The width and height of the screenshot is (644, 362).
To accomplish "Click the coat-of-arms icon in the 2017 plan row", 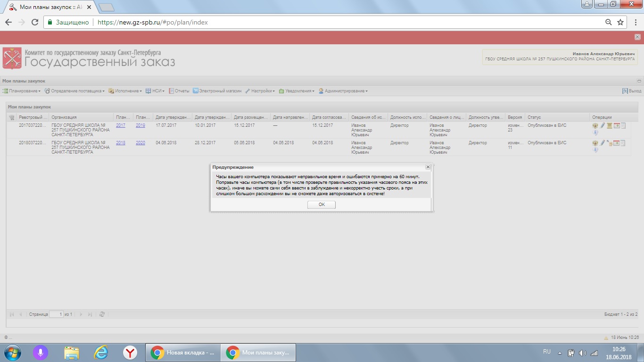I will (595, 125).
